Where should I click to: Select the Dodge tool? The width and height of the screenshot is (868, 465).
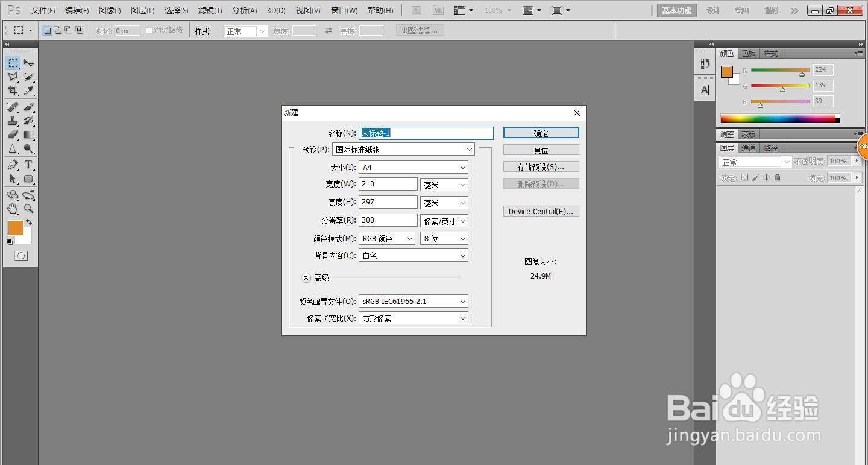tap(28, 148)
